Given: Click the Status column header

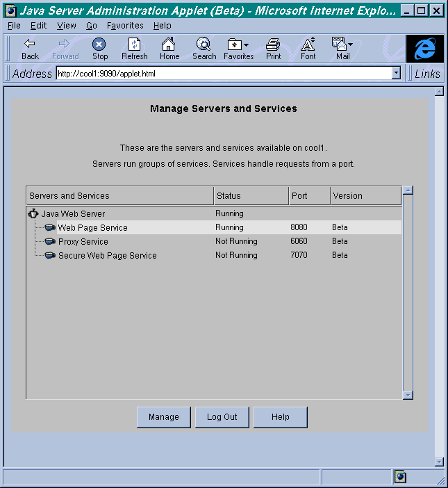Looking at the screenshot, I should click(x=251, y=196).
